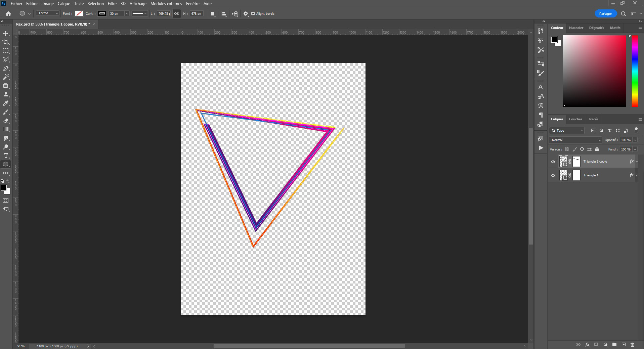Image resolution: width=644 pixels, height=349 pixels.
Task: Hide the Triangle 1 copie layer
Action: coord(553,162)
